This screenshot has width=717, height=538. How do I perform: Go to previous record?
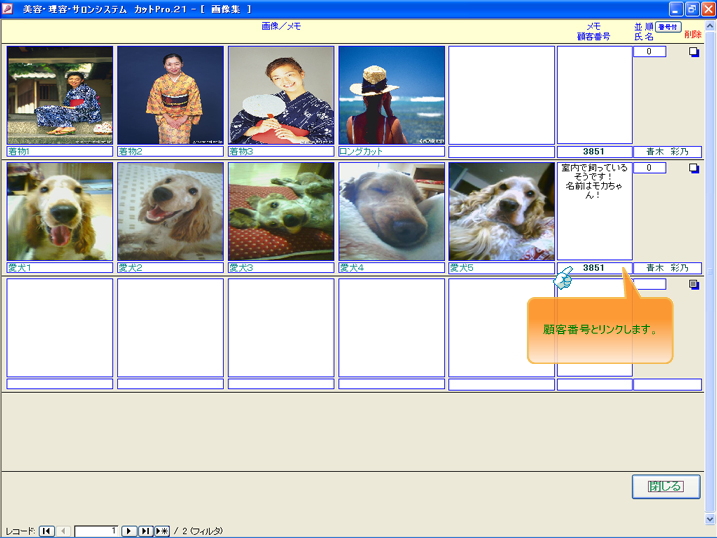[x=64, y=531]
